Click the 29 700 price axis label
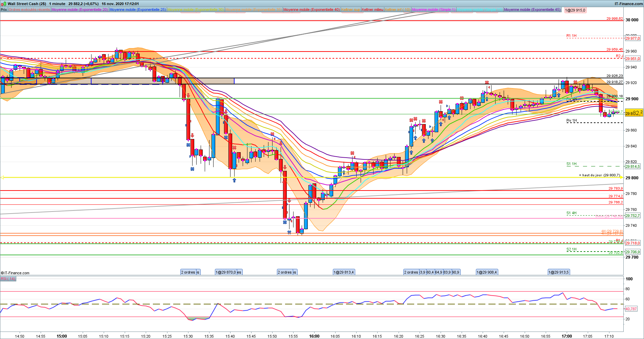This screenshot has width=644, height=339. tap(632, 257)
